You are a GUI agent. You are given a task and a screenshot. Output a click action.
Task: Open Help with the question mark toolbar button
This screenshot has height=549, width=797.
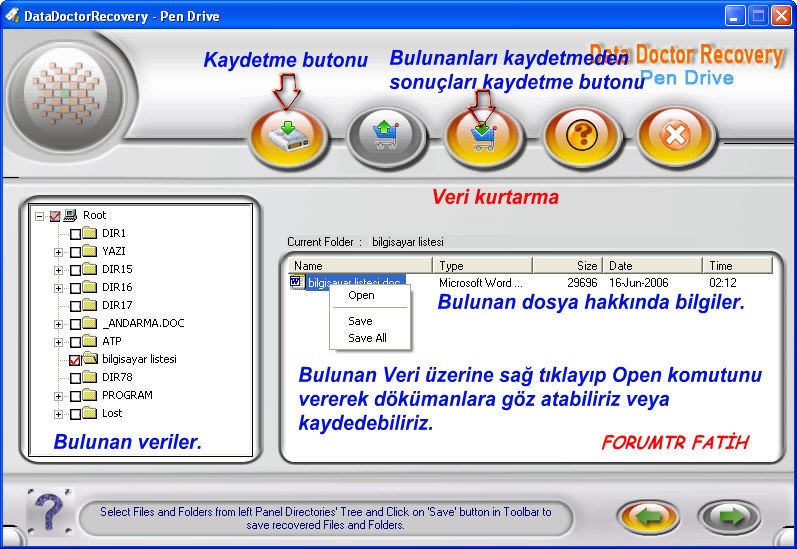581,136
